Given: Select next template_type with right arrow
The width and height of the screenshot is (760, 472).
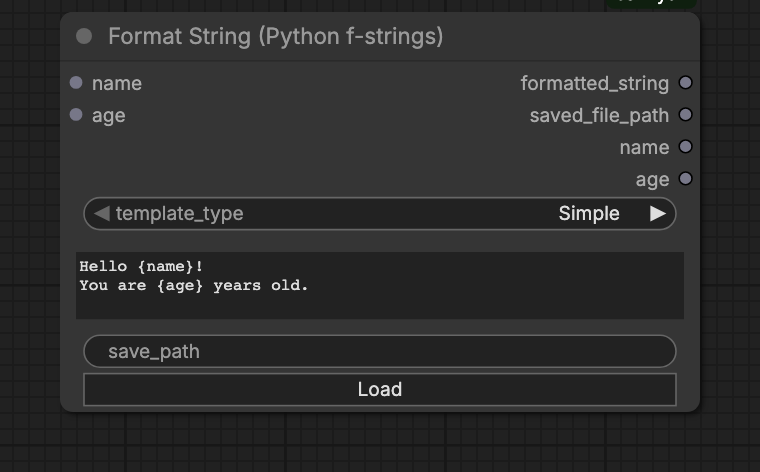Looking at the screenshot, I should pyautogui.click(x=658, y=214).
